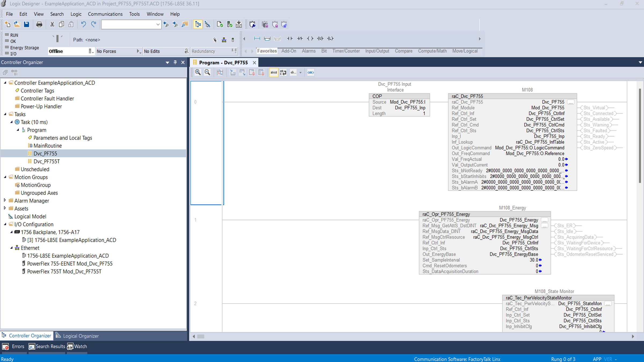The width and height of the screenshot is (644, 362).
Task: Click the ellipsis button next to Dvc_PF755_Energy
Action: [x=544, y=220]
